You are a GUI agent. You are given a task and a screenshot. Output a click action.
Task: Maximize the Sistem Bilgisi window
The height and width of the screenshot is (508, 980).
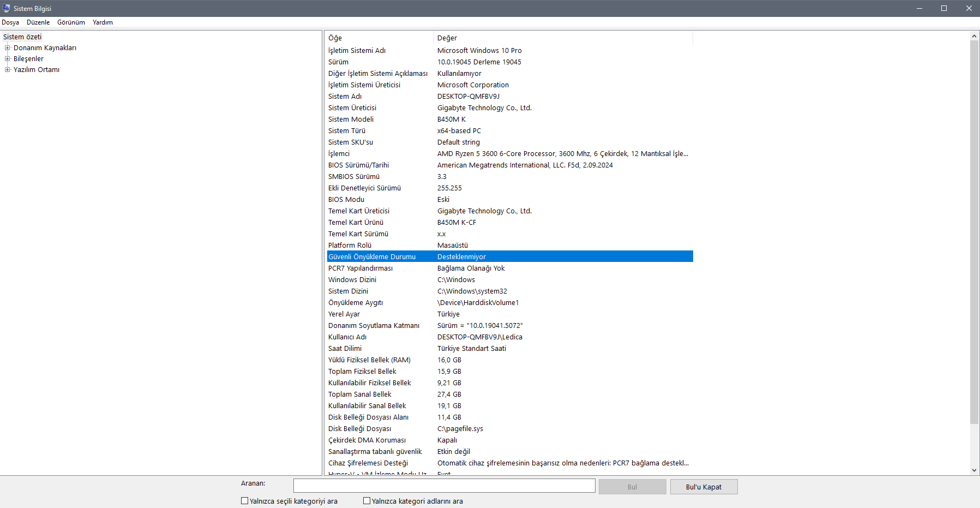click(944, 8)
